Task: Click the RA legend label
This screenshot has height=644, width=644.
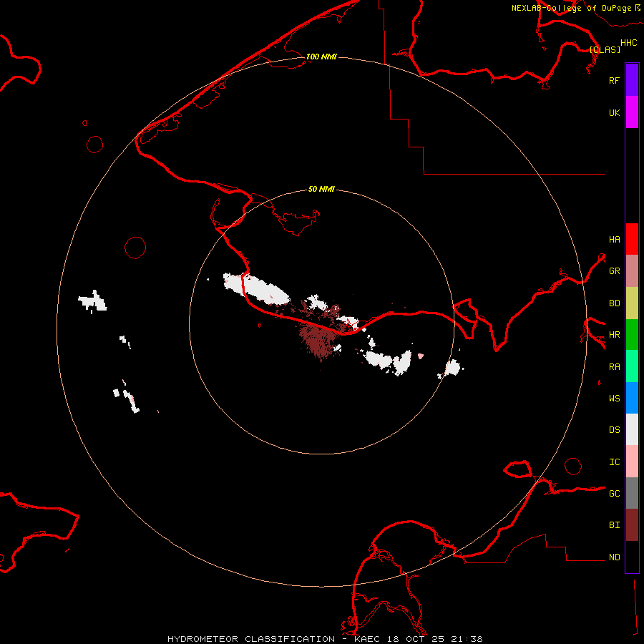Action: [x=614, y=367]
